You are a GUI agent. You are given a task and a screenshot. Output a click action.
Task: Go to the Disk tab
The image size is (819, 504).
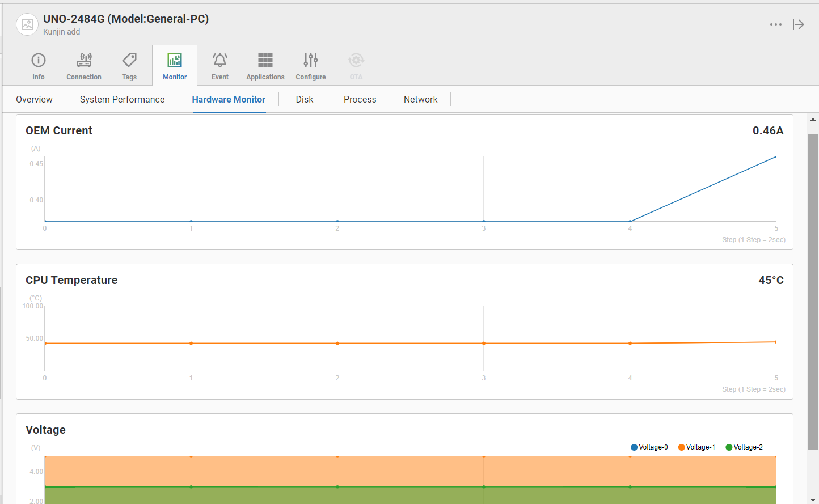305,100
